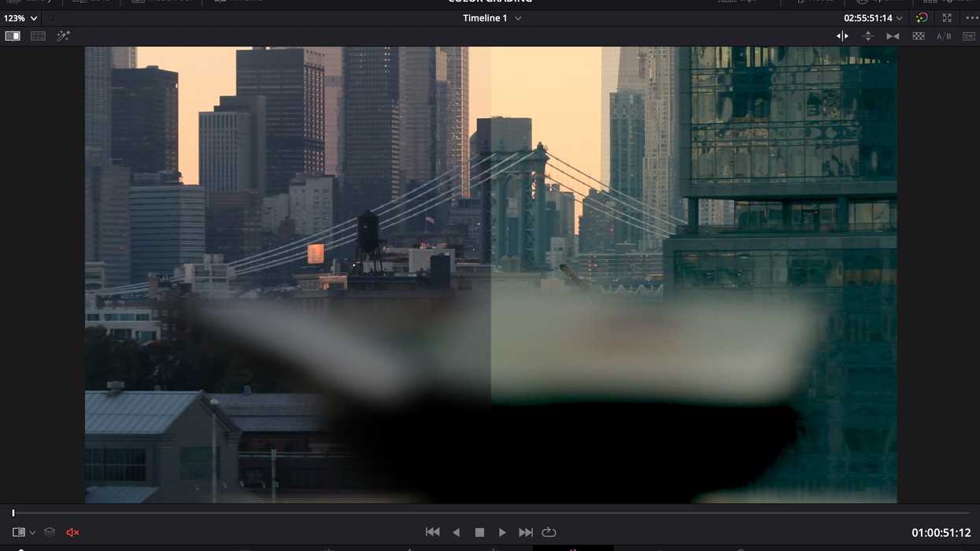Stop playback with the square button

coord(479,532)
